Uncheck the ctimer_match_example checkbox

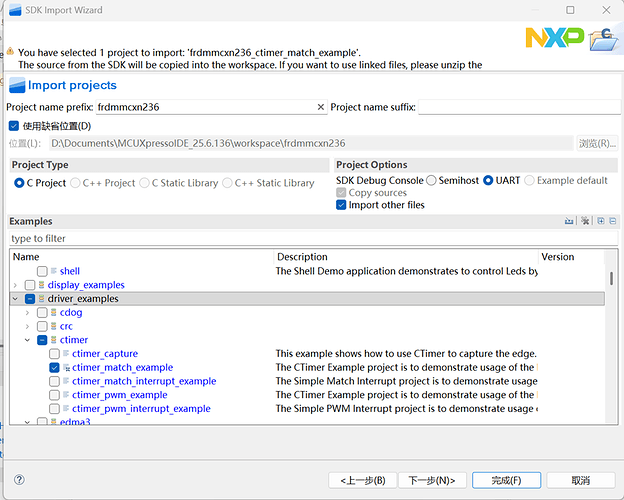coord(54,368)
